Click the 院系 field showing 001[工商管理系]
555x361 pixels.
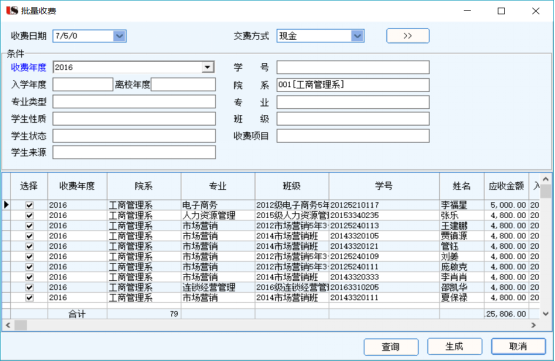tap(353, 85)
